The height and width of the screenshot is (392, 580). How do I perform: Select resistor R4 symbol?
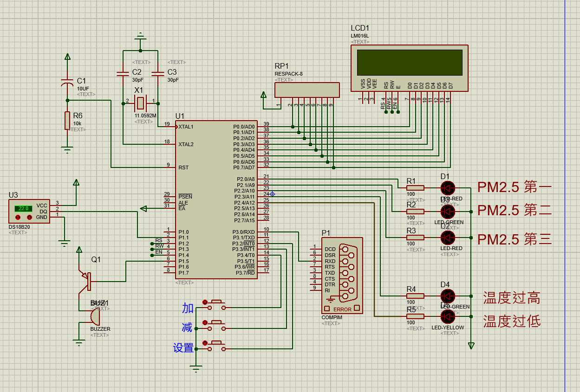tap(415, 296)
